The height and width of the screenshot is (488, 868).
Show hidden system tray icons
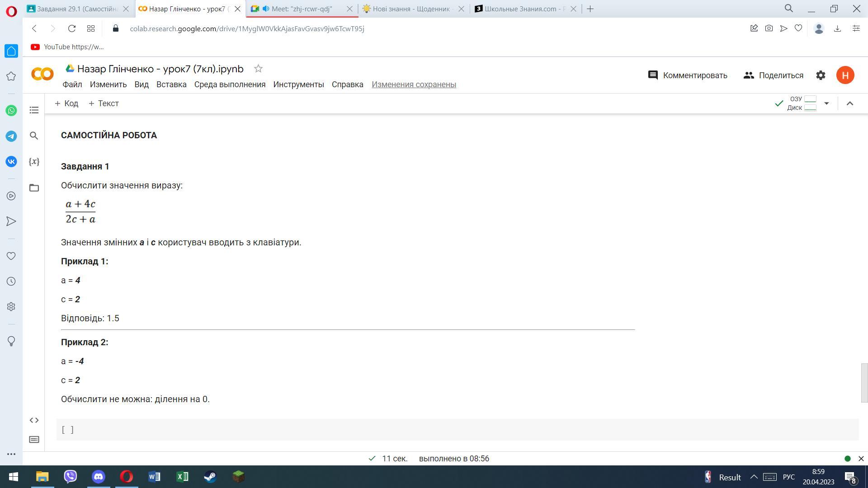tap(754, 477)
